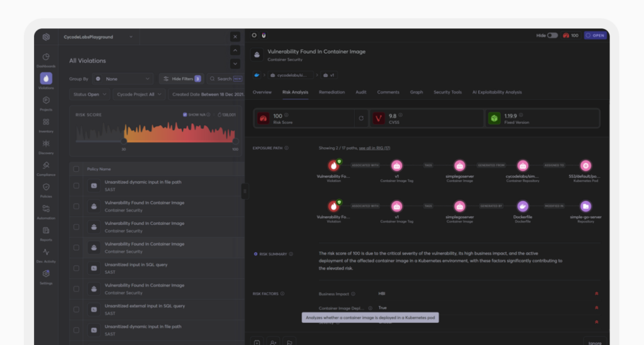
Task: Click the Search field in violations
Action: 225,79
